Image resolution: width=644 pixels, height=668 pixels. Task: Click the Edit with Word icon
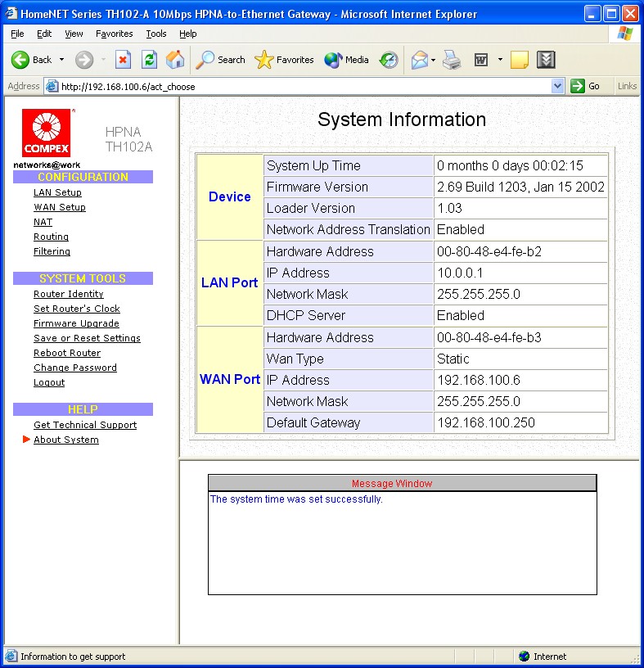click(481, 60)
